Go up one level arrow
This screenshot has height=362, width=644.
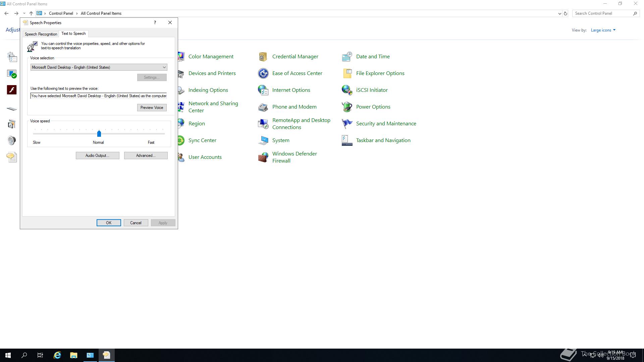point(31,13)
